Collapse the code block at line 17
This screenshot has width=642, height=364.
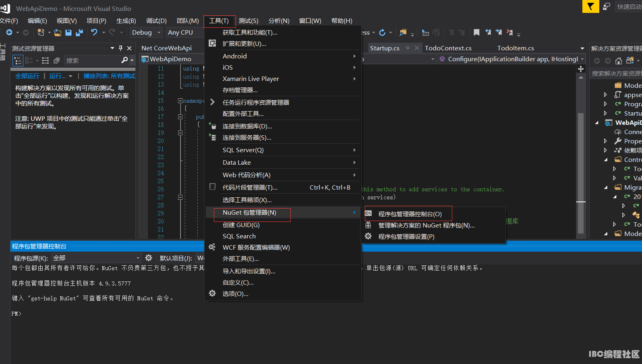pyautogui.click(x=180, y=117)
